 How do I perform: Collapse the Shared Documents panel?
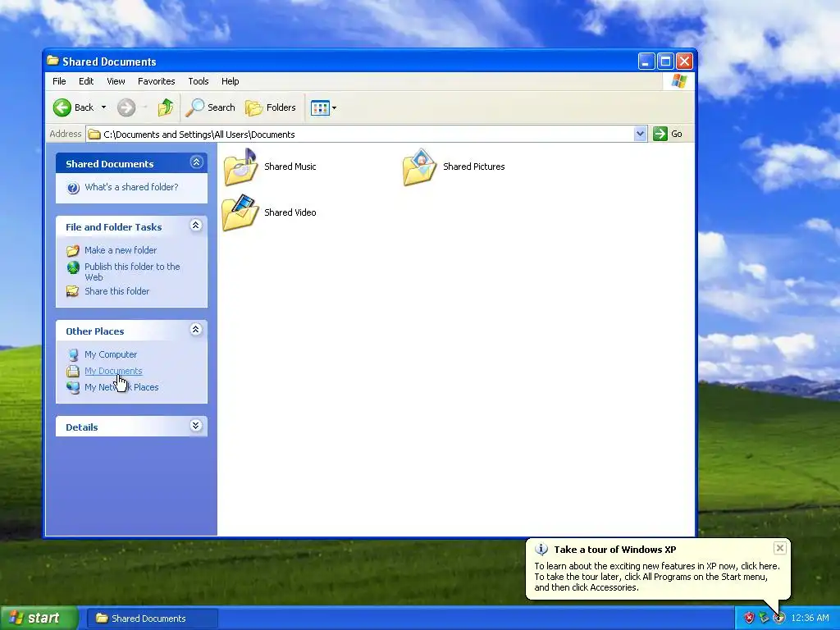click(x=197, y=162)
